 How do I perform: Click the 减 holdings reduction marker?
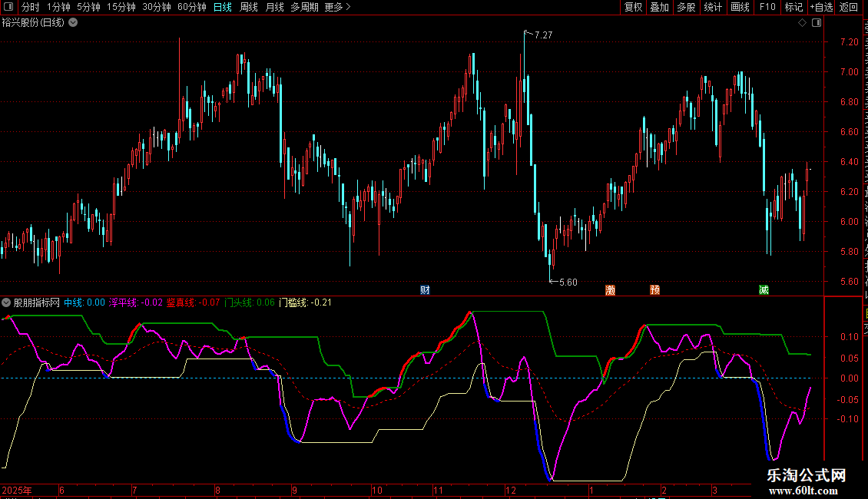(x=764, y=290)
